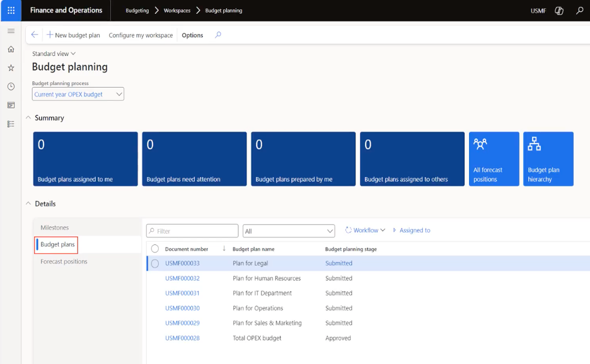Click the Document number column header

[x=187, y=249]
